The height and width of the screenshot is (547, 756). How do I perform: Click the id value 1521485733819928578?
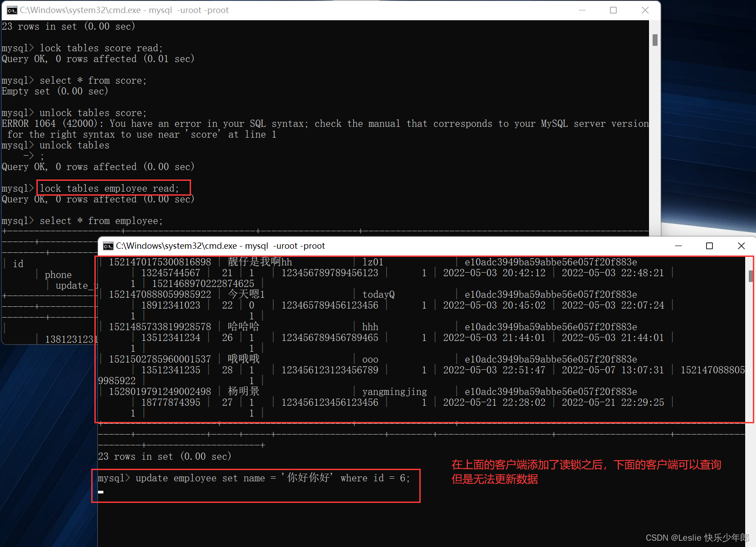click(160, 327)
